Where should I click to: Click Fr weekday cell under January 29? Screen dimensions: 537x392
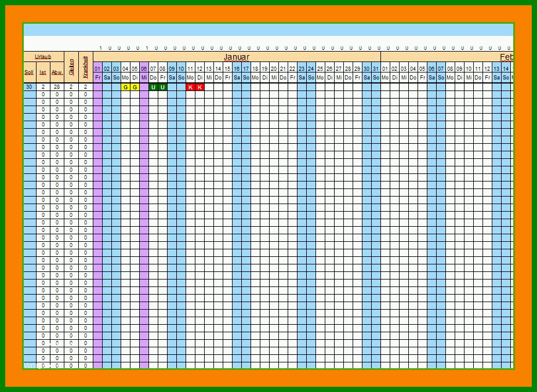point(357,78)
